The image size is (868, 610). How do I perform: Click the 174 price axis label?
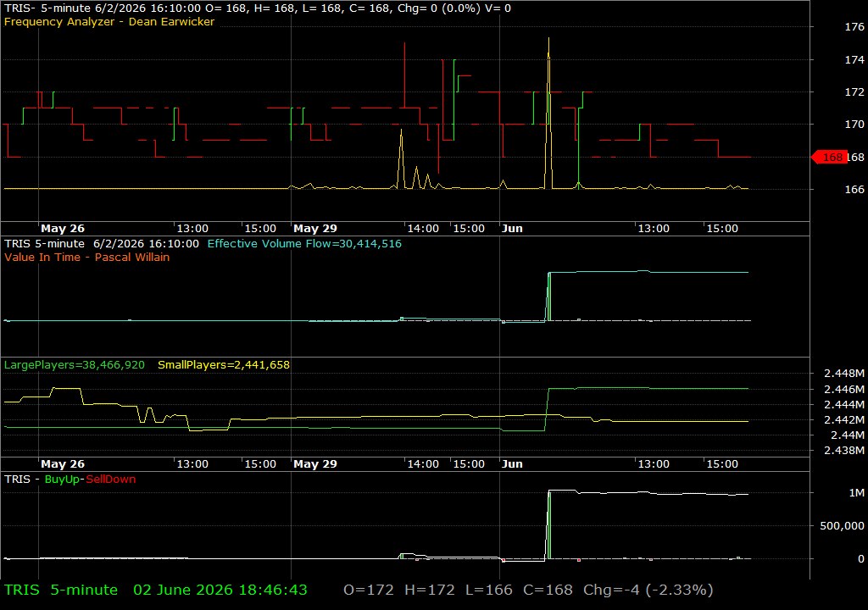point(854,59)
